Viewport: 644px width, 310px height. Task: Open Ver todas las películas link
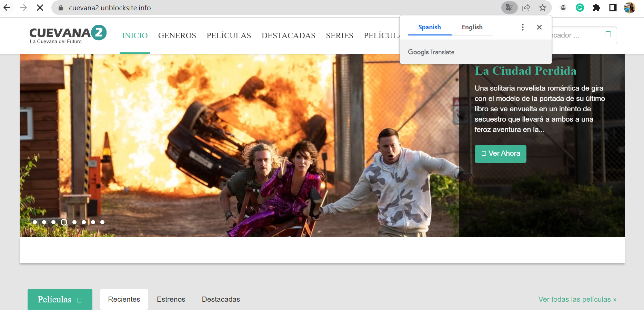(577, 299)
